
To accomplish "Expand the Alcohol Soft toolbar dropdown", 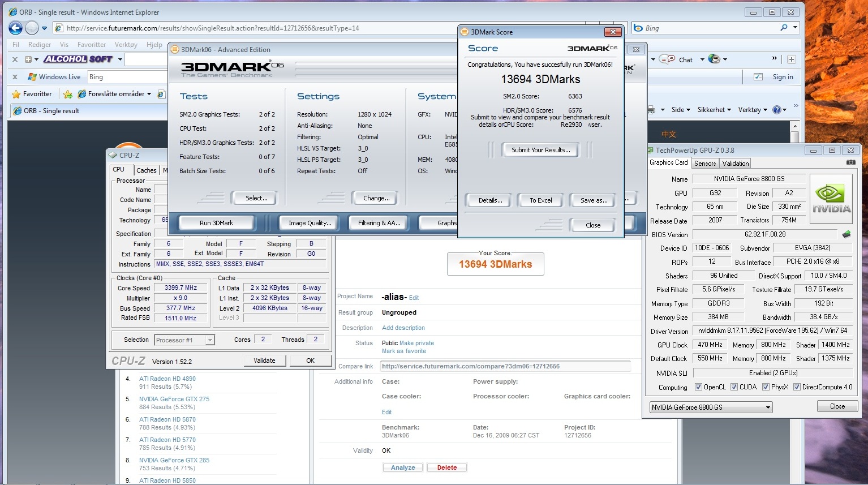I will (119, 59).
